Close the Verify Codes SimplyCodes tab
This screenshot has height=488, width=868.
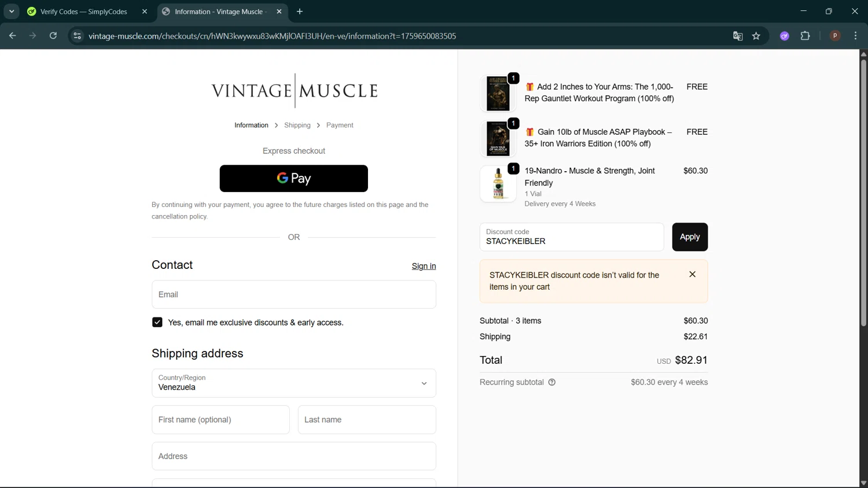(x=145, y=12)
